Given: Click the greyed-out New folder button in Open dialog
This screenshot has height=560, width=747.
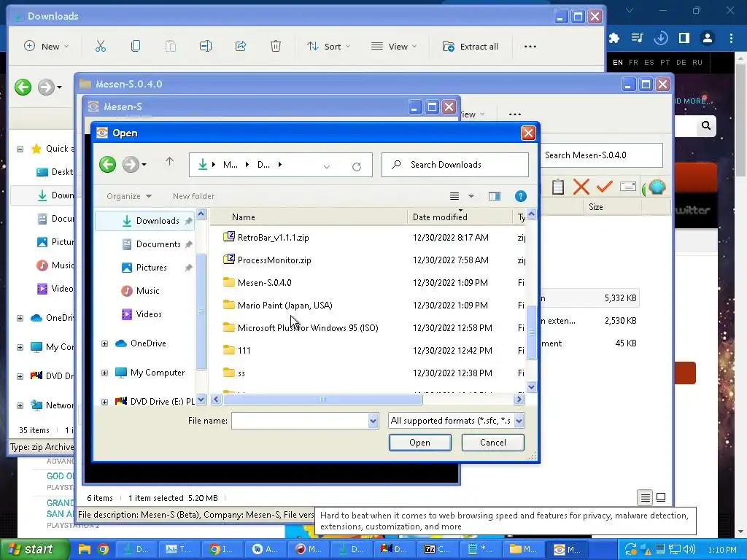Looking at the screenshot, I should coord(193,196).
